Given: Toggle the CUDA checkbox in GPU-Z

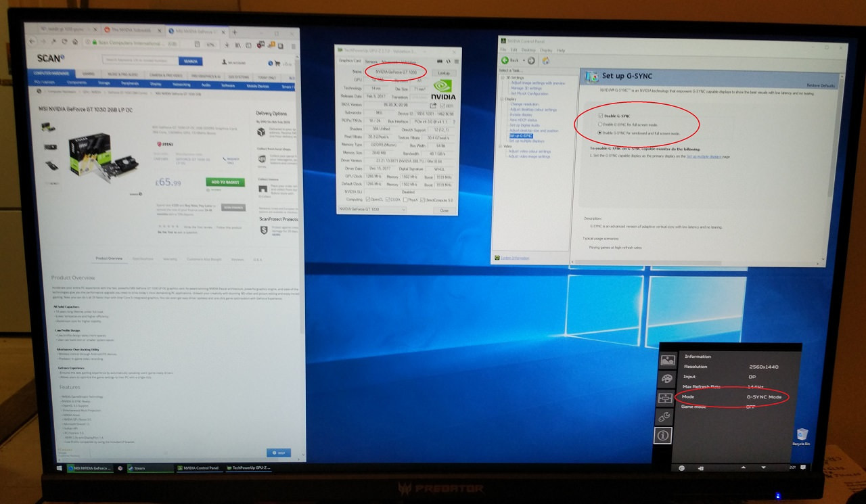Looking at the screenshot, I should [388, 200].
